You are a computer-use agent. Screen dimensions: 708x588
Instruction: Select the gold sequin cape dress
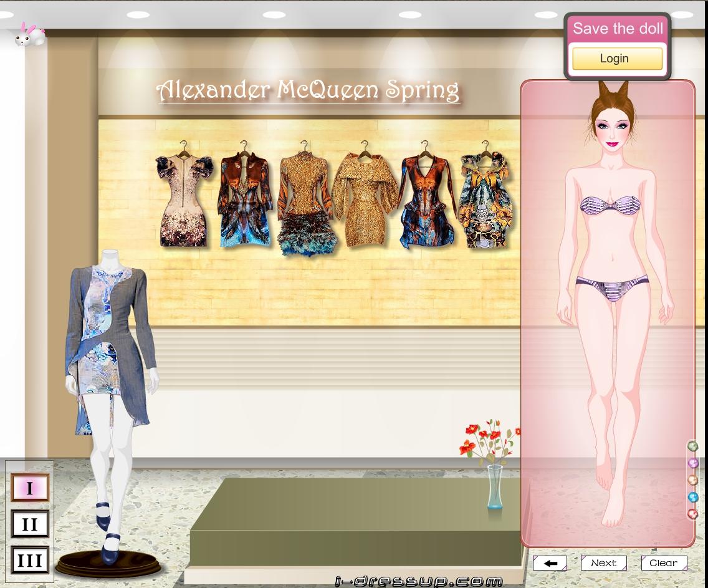click(x=365, y=200)
